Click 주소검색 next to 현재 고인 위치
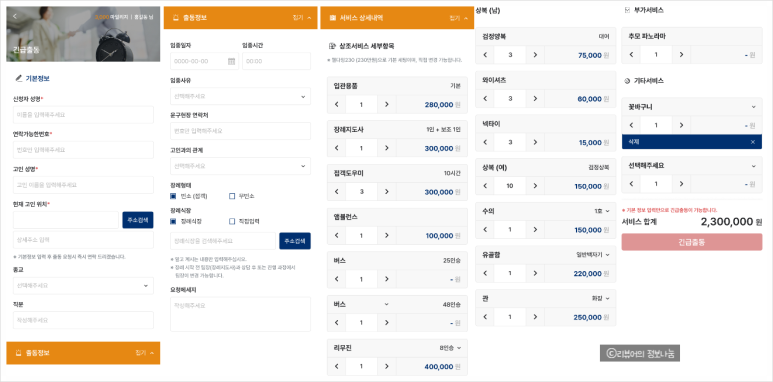 [x=138, y=220]
